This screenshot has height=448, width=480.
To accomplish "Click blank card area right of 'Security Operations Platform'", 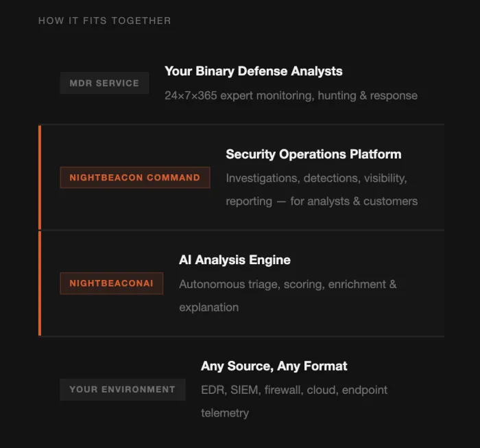I will click(x=425, y=154).
